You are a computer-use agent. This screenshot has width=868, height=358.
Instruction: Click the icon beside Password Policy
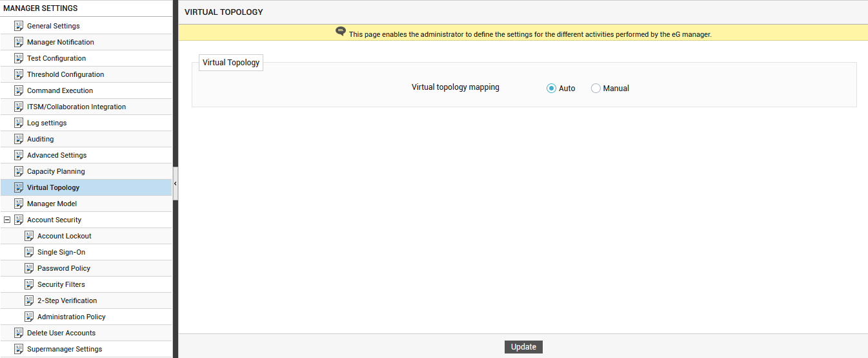pos(29,268)
